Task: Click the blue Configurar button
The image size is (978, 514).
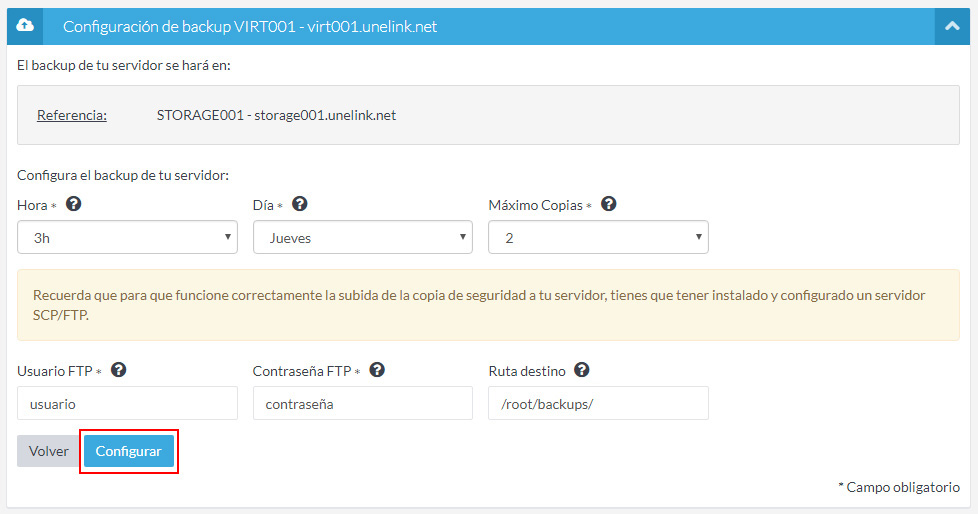Action: 129,451
